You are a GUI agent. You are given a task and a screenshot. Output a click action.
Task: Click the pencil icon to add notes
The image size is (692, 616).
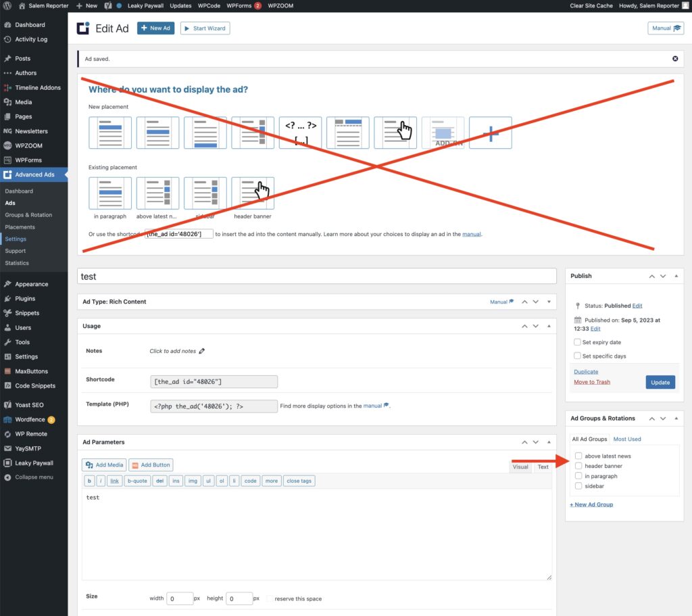202,351
